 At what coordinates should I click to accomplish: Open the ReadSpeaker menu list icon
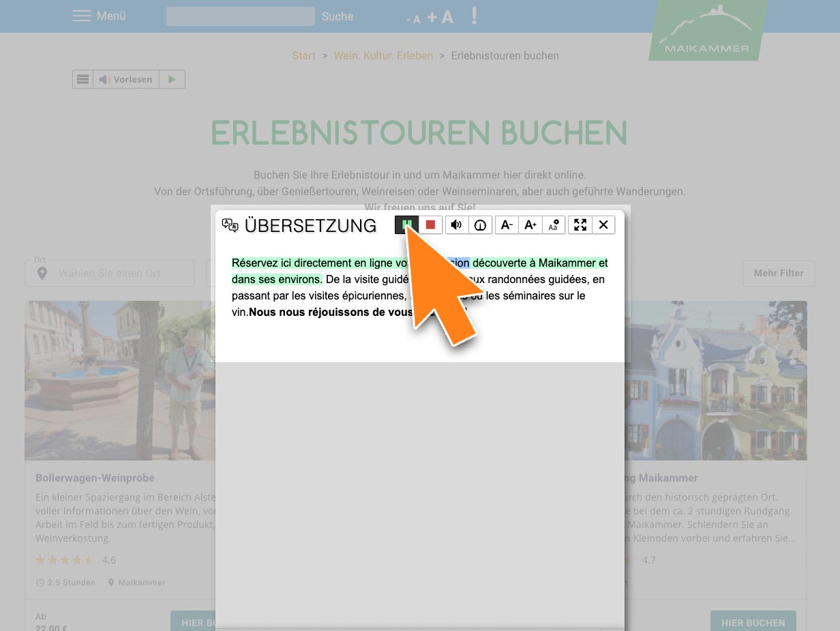pyautogui.click(x=82, y=79)
